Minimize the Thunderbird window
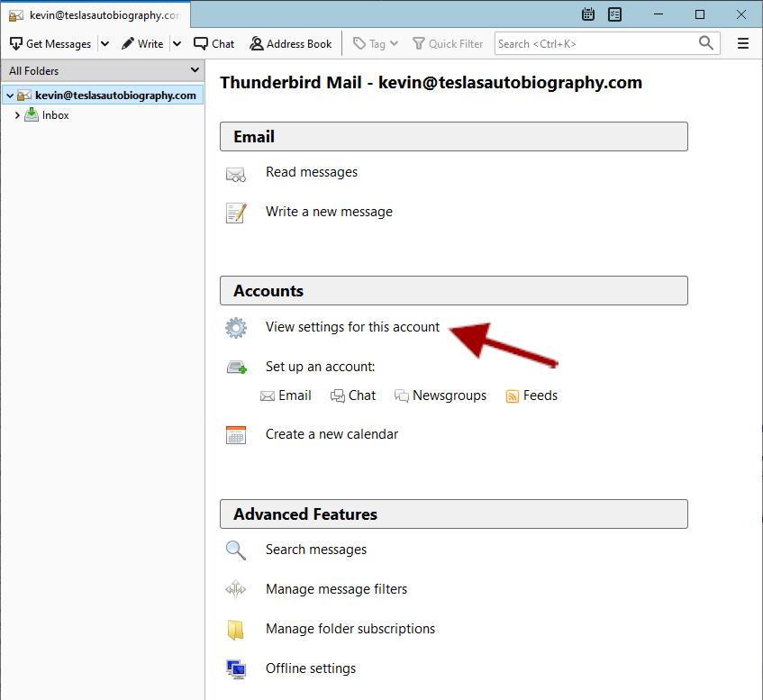Image resolution: width=763 pixels, height=700 pixels. [658, 14]
